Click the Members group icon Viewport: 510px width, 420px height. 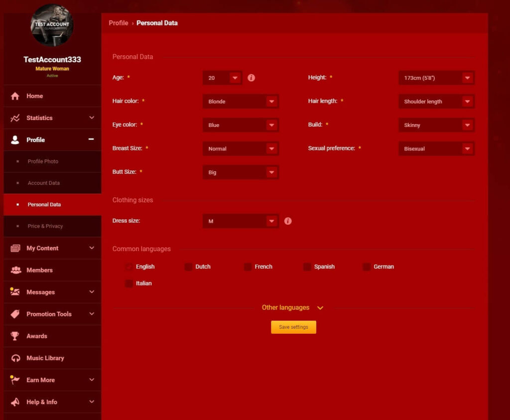coord(15,270)
